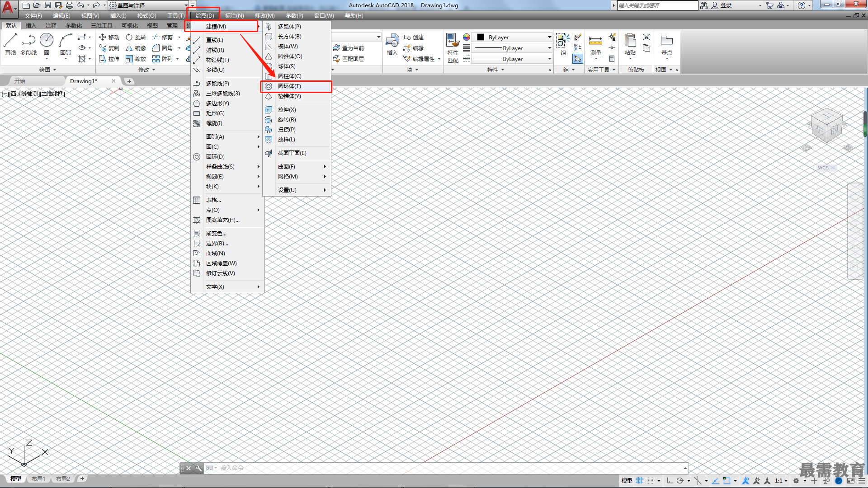
Task: Click the Save icon in quick access toolbar
Action: (x=48, y=5)
